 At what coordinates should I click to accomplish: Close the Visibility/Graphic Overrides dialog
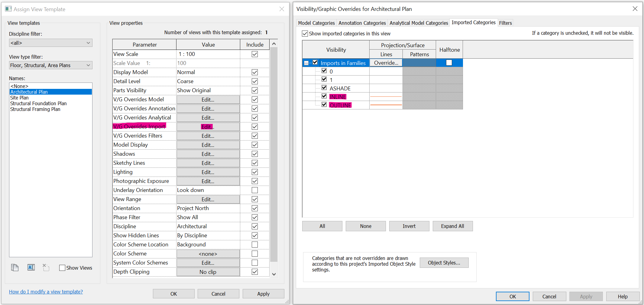[635, 9]
